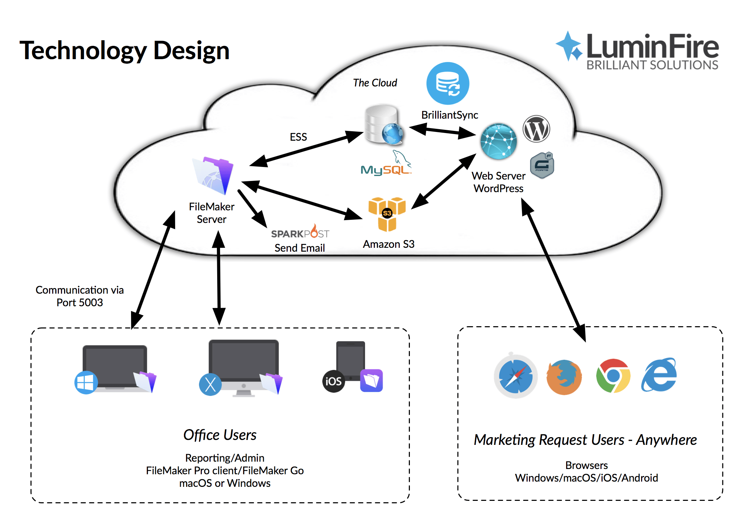
Task: Click the Chrome browser icon
Action: [x=613, y=376]
